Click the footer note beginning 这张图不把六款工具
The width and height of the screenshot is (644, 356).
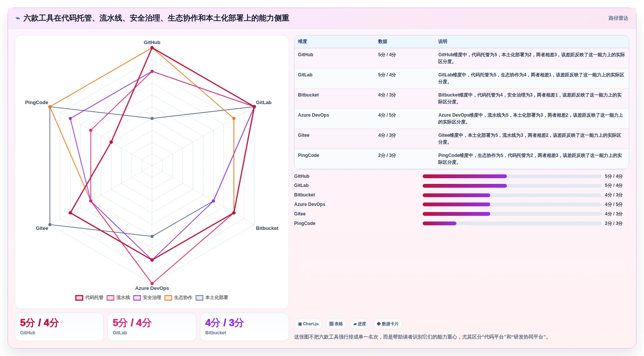click(x=422, y=337)
